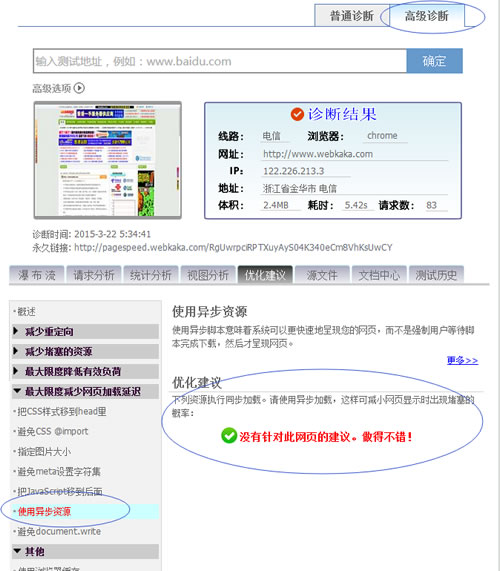Click the 优化建议 section heading
Viewport: 500px width, 571px height.
tap(197, 382)
